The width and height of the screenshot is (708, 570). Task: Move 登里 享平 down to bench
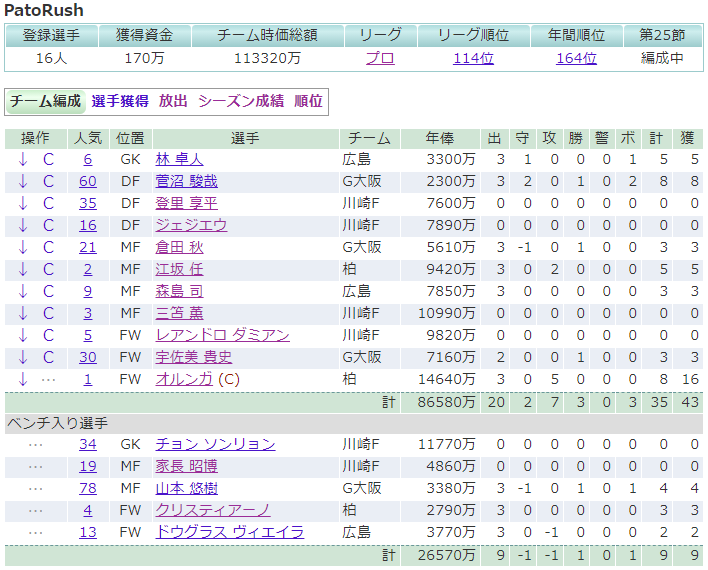click(23, 203)
